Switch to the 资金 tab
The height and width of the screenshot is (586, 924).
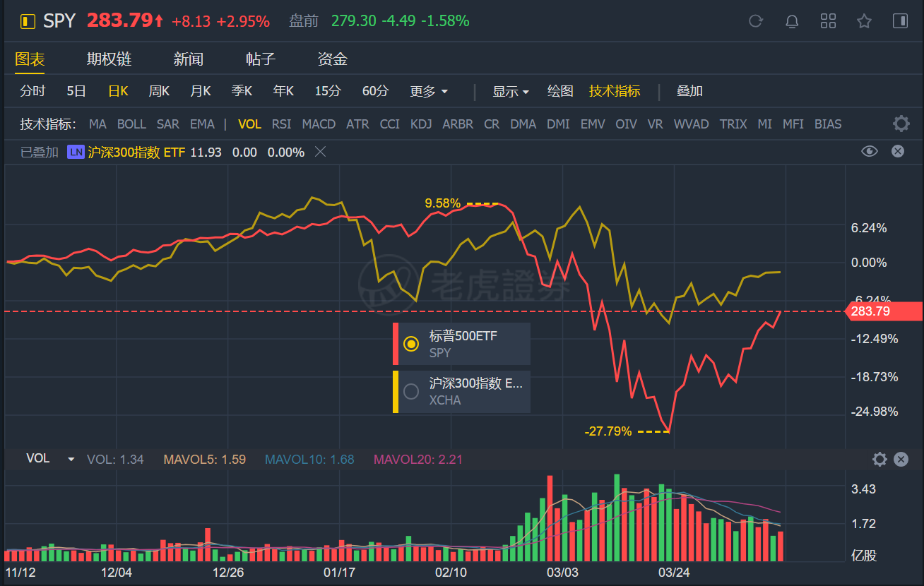(333, 59)
